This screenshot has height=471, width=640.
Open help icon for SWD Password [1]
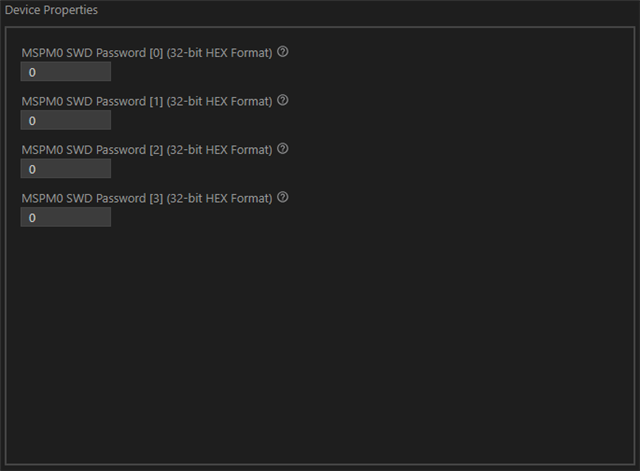(x=282, y=100)
